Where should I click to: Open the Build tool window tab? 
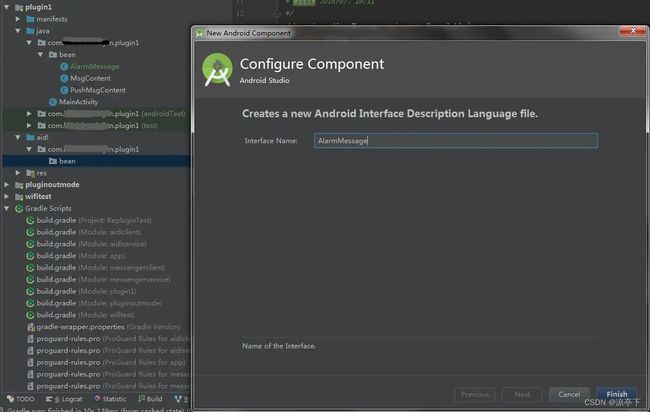point(150,399)
